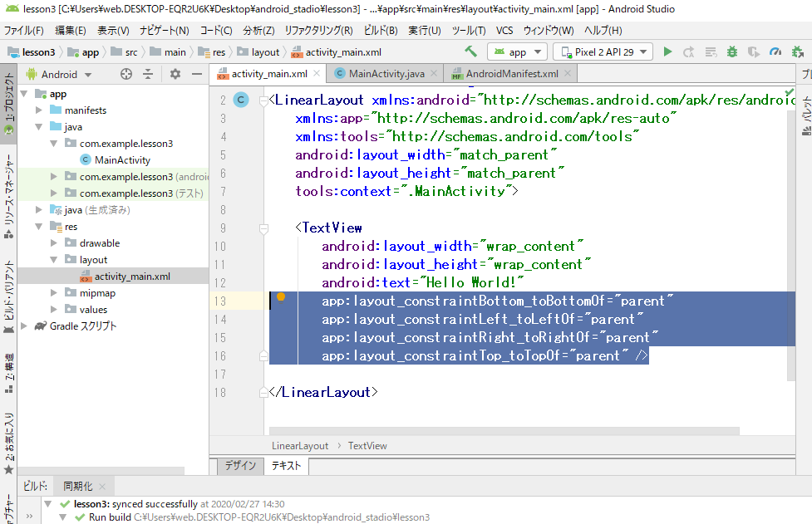Expand the values folder
This screenshot has width=812, height=524.
pos(54,309)
